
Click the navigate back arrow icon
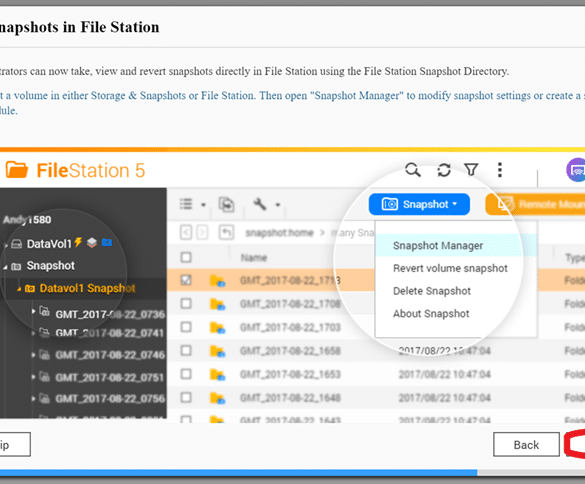[186, 232]
